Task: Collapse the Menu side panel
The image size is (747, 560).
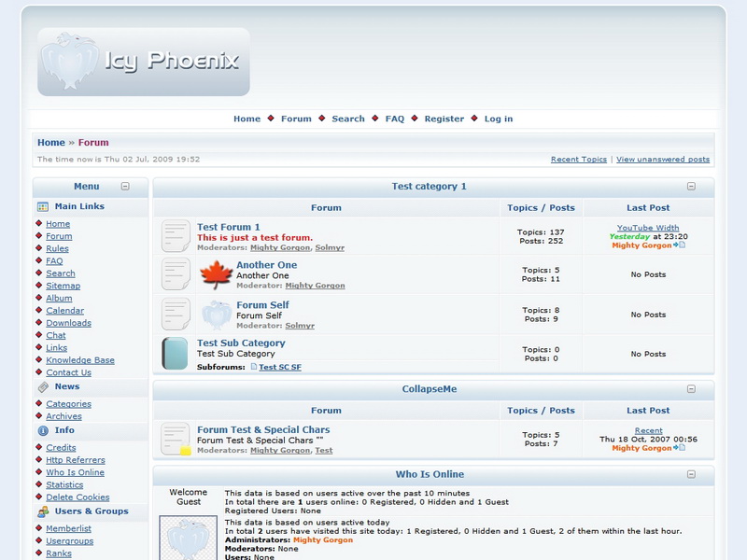Action: pyautogui.click(x=125, y=186)
